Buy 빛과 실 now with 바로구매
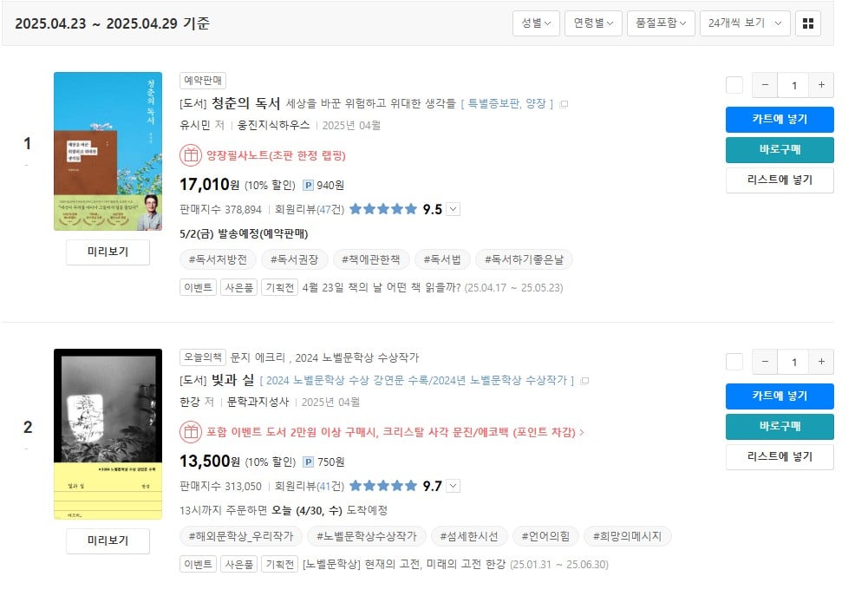 [780, 427]
